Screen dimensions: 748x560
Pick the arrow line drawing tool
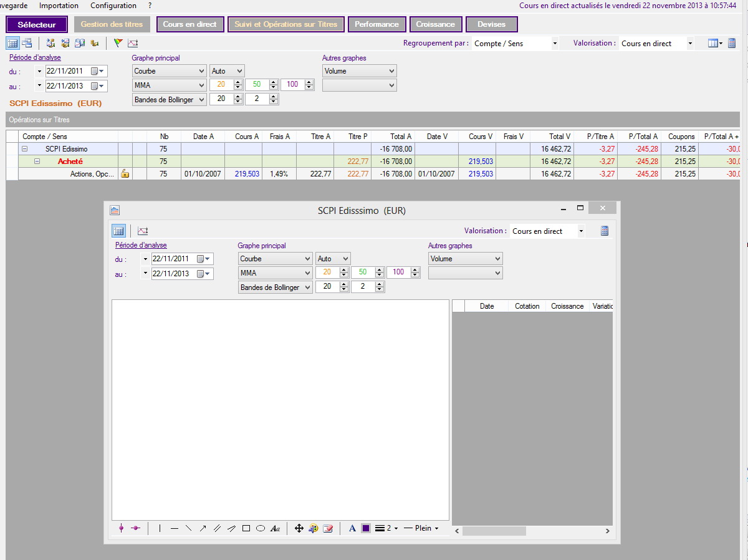point(203,528)
